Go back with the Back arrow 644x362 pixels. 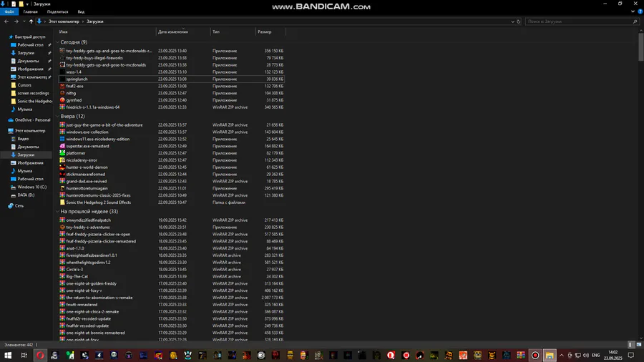(6, 21)
